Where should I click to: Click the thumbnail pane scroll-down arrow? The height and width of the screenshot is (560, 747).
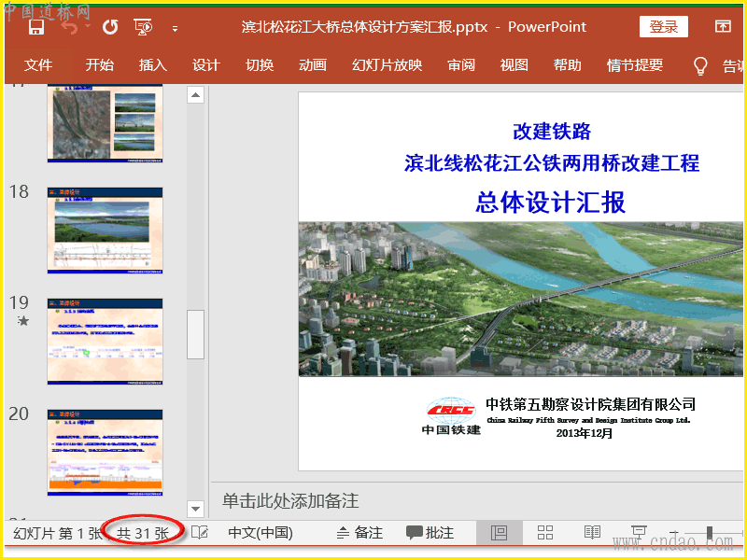pos(195,509)
